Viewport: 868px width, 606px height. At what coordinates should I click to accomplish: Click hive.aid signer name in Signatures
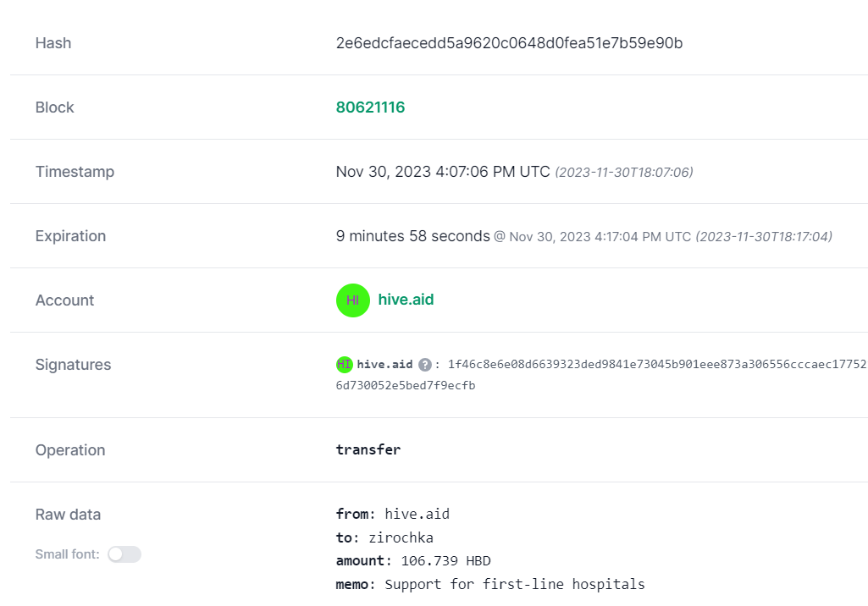coord(384,364)
